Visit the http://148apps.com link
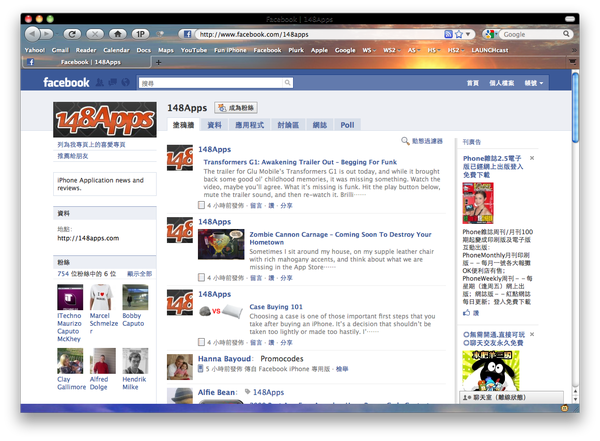The image size is (600, 441). click(88, 238)
